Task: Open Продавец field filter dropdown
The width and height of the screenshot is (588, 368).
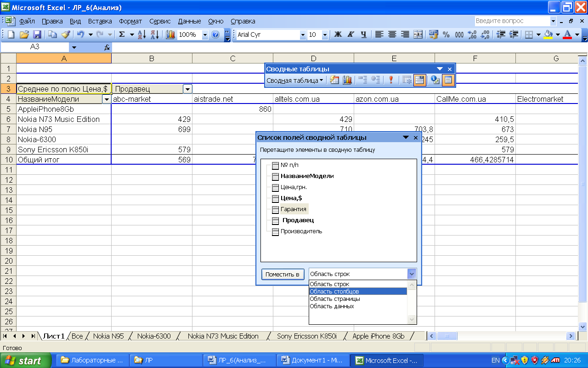Action: 187,89
